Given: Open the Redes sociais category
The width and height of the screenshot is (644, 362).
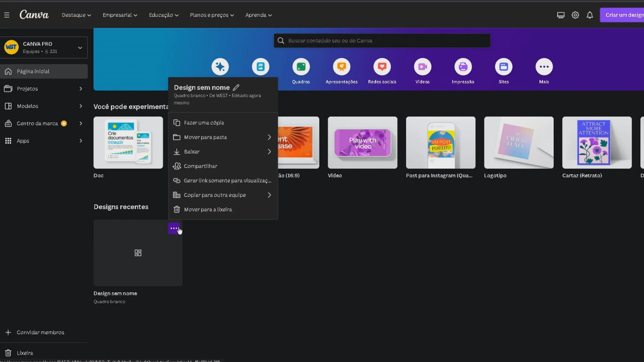Looking at the screenshot, I should click(x=382, y=67).
